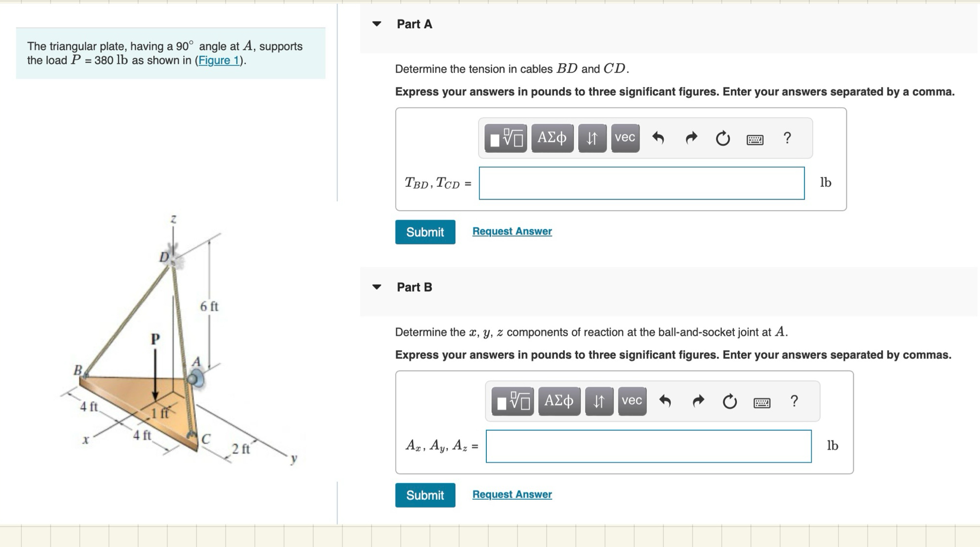Open the vec tool in Part B toolbar
The image size is (980, 547).
[631, 401]
